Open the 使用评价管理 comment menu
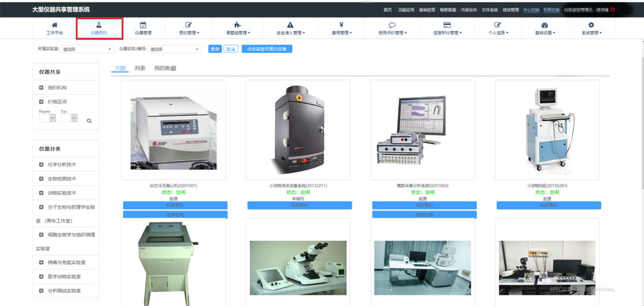This screenshot has width=644, height=306. 392,28
